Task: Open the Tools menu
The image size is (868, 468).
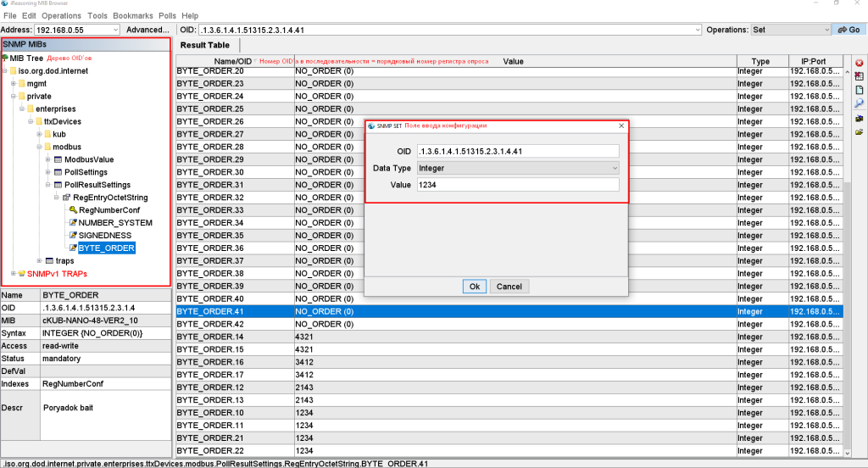Action: (97, 15)
